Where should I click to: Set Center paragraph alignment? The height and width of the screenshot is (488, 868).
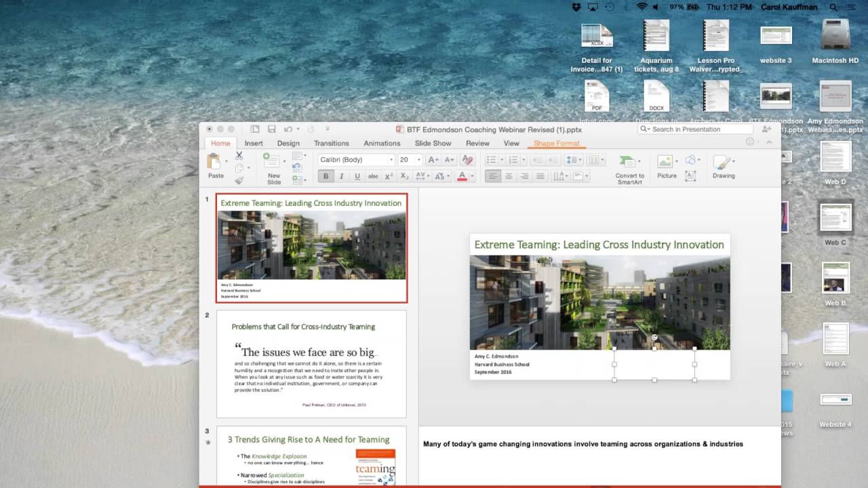508,176
